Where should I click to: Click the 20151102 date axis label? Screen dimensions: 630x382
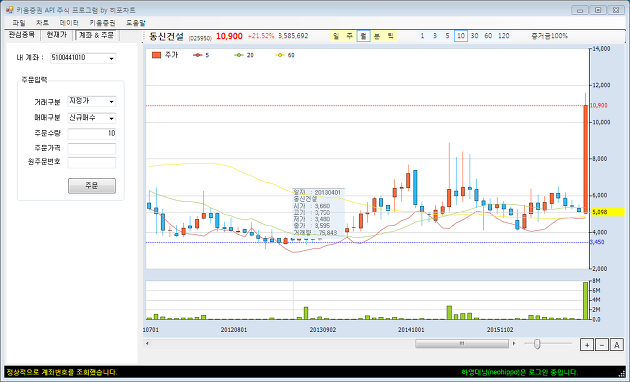tap(500, 330)
